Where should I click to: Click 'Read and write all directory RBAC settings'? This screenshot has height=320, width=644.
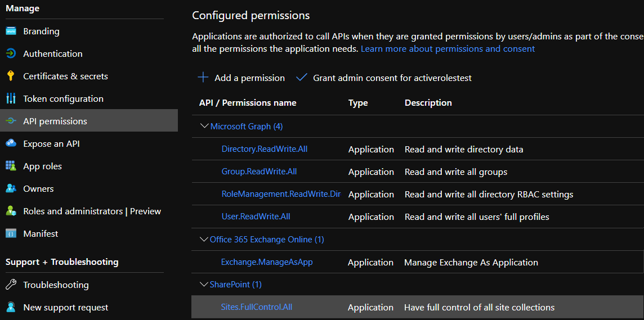coord(489,194)
